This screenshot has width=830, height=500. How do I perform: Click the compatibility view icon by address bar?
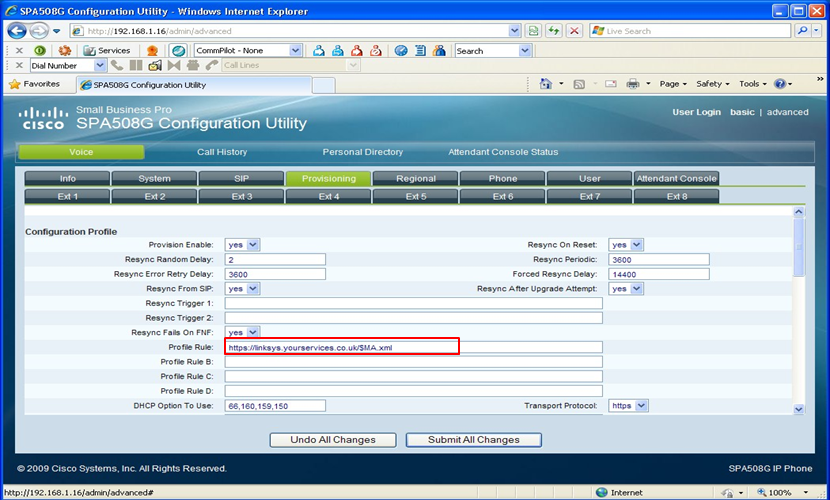point(533,31)
